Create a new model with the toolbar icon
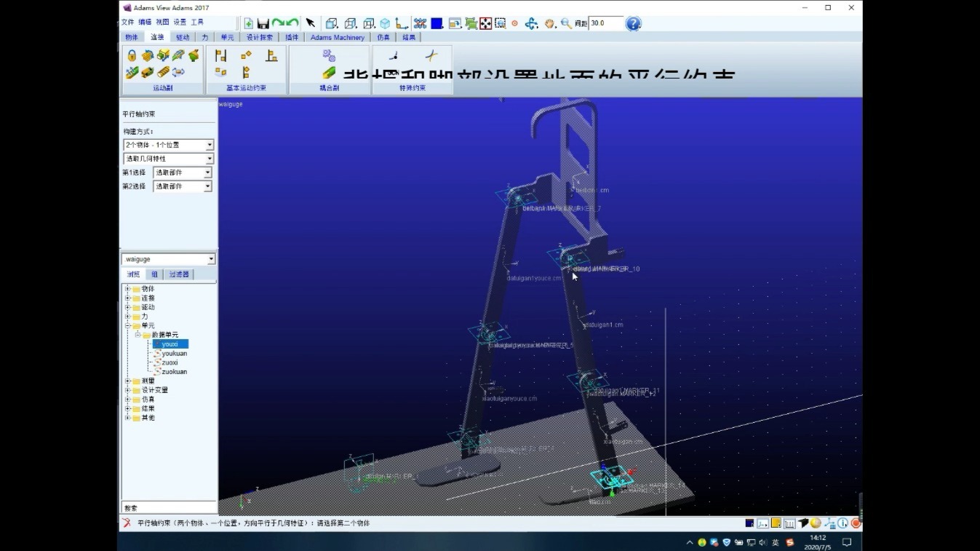Screen dimensions: 980x551 pyautogui.click(x=249, y=23)
